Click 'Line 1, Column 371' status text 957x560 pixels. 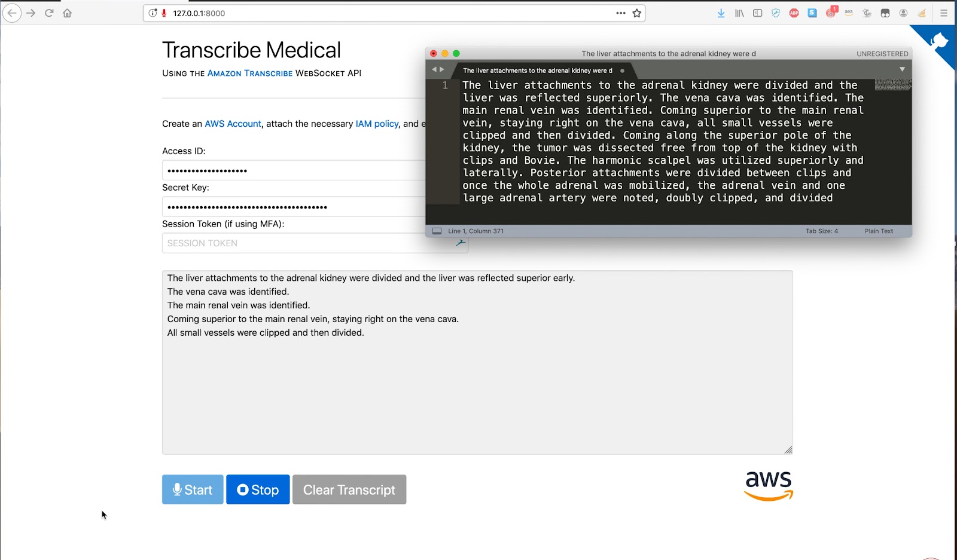pos(476,231)
